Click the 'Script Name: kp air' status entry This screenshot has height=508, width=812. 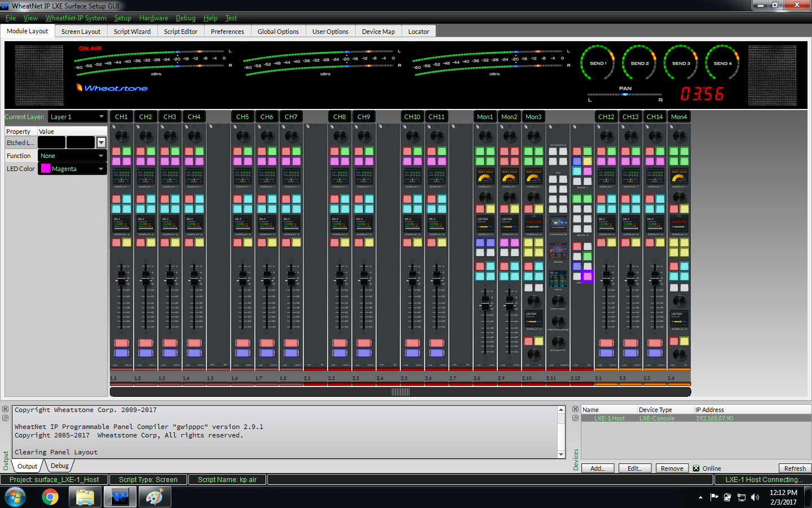coord(227,480)
